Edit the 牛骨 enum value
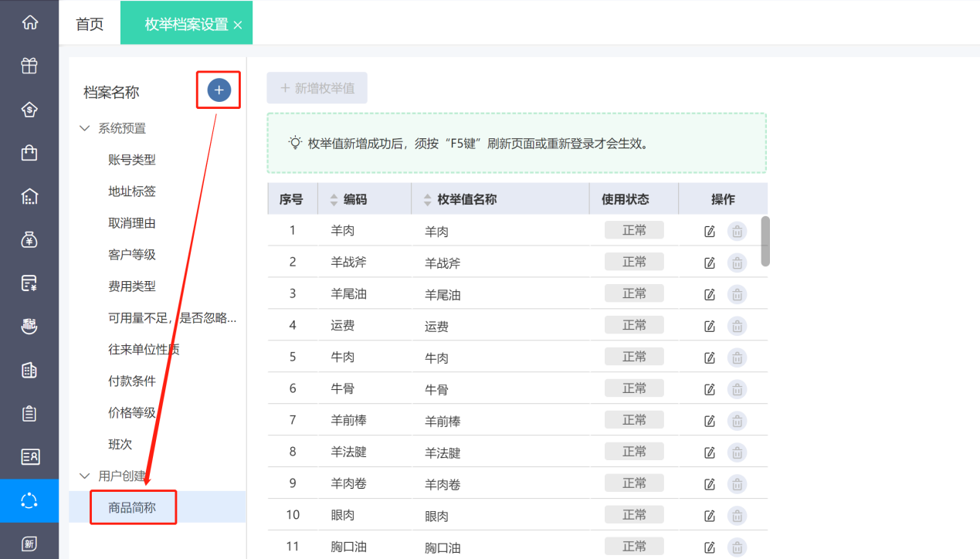The height and width of the screenshot is (559, 980). 710,389
